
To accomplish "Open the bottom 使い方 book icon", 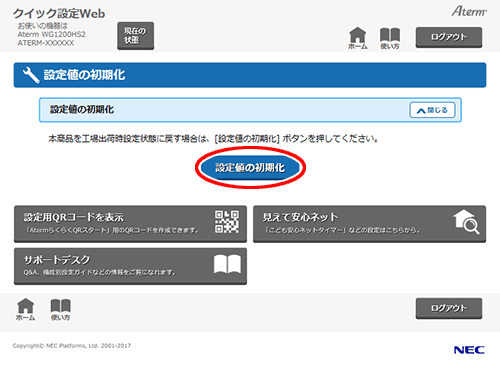I will point(60,309).
